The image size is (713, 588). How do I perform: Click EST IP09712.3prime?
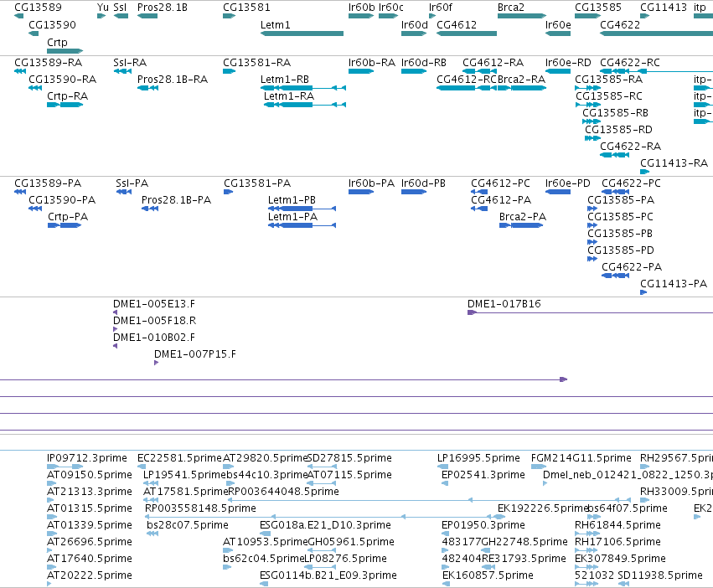point(87,458)
